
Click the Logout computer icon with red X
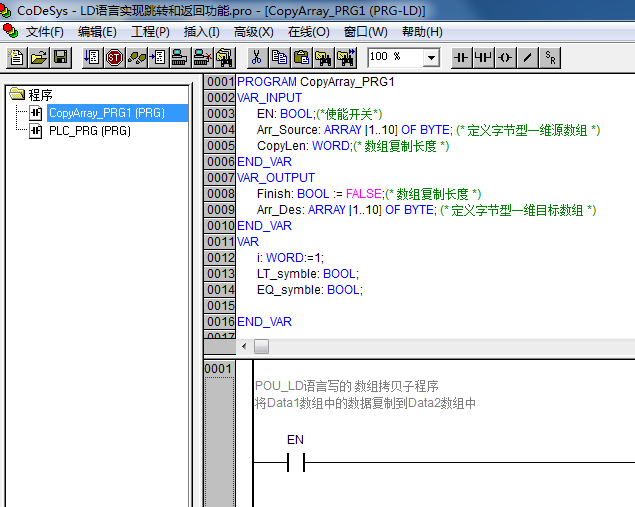coord(202,58)
